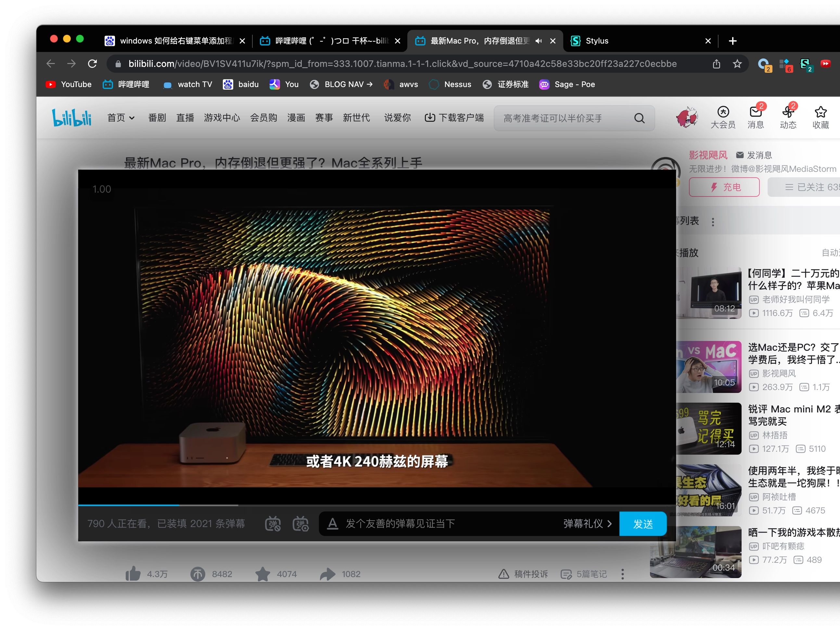Click the danmaku/弹幕 toggle icon
This screenshot has height=630, width=840.
(x=274, y=523)
